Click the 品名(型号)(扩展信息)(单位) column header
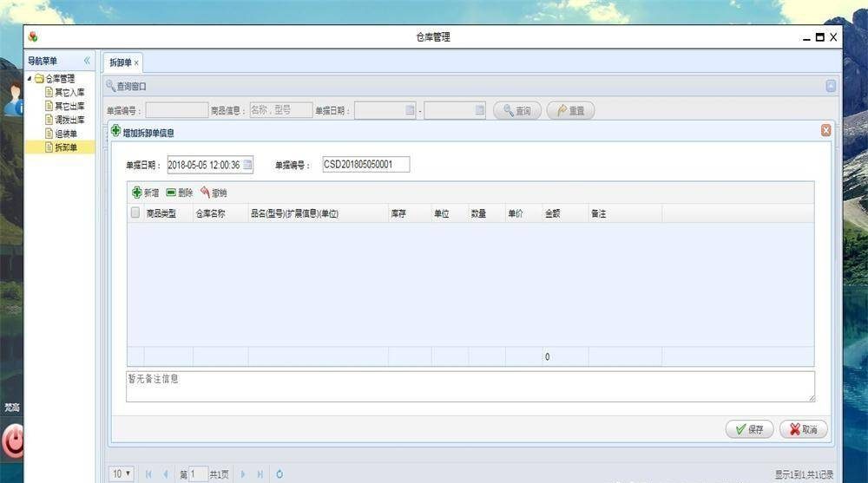868x483 pixels. coord(319,213)
